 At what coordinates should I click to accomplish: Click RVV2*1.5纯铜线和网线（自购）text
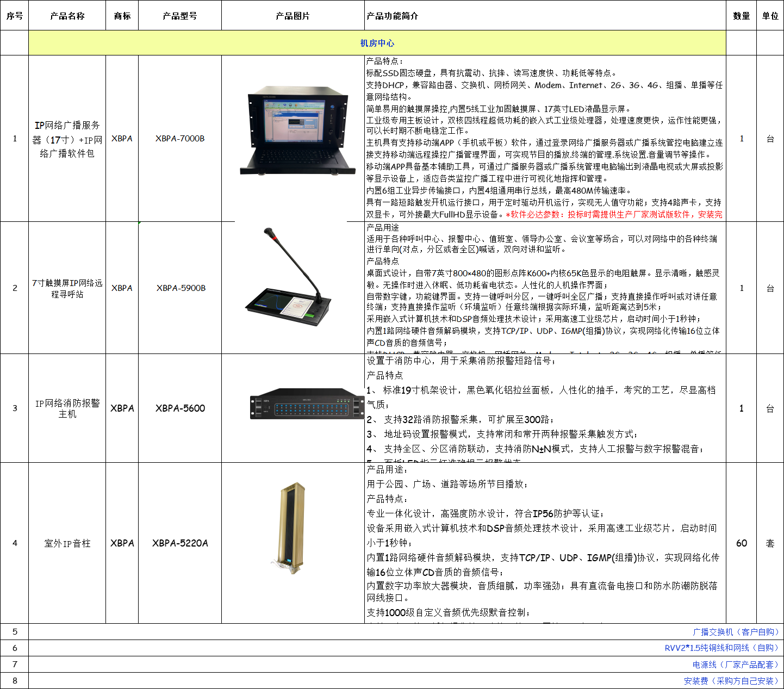tap(723, 648)
